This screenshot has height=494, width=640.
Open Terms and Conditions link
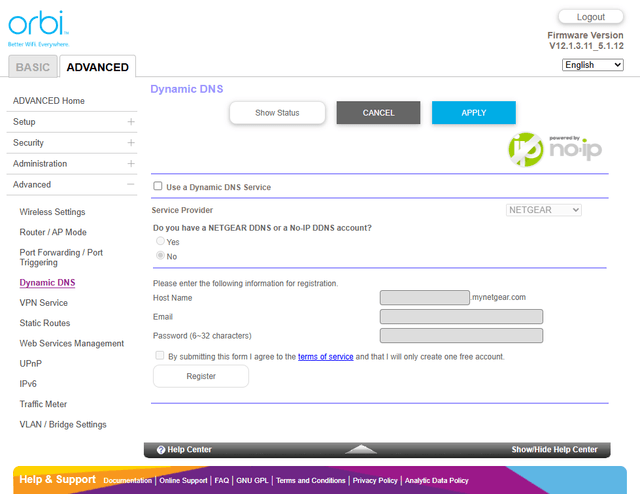tap(311, 481)
